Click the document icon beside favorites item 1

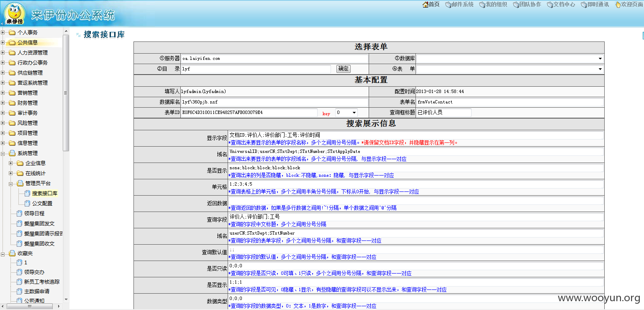[x=19, y=262]
